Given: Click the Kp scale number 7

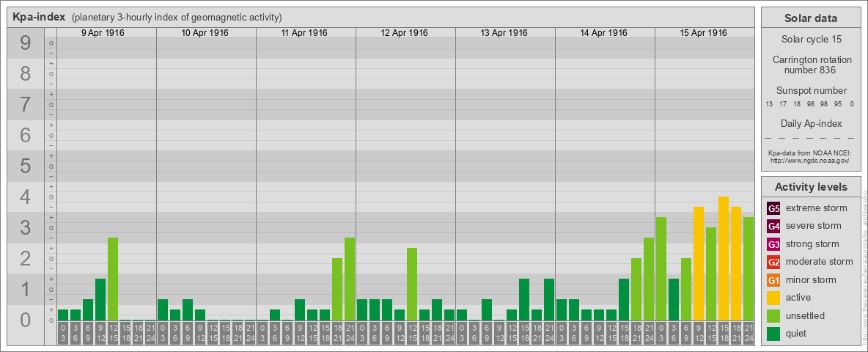Looking at the screenshot, I should tap(25, 105).
